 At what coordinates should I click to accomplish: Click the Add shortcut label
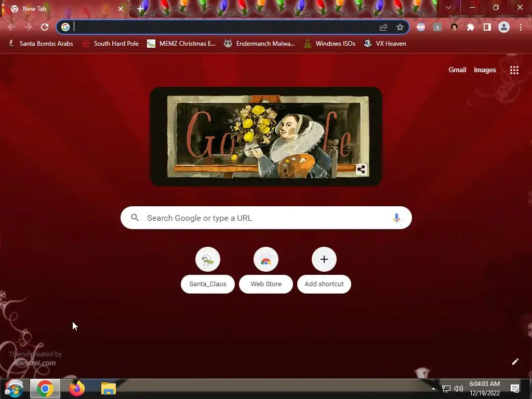point(324,284)
